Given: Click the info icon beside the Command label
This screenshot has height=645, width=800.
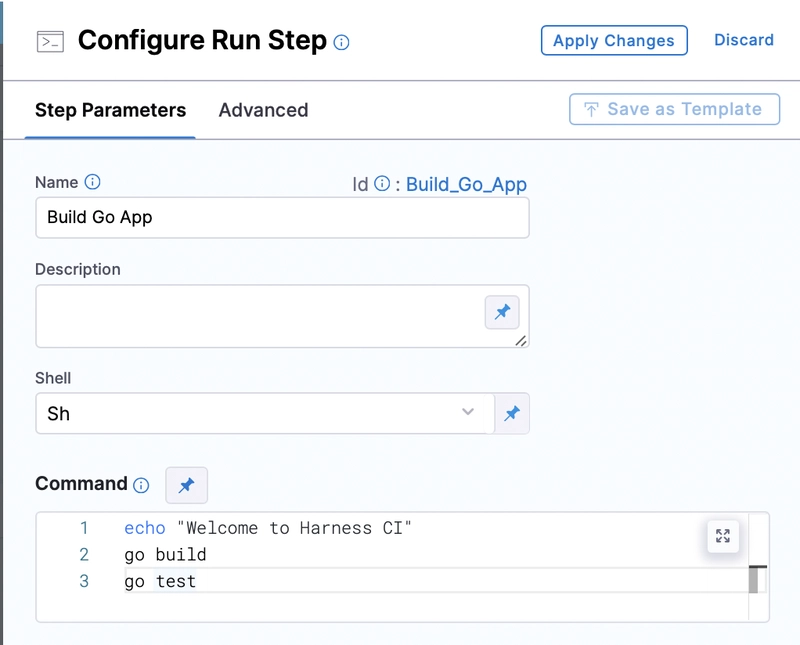Looking at the screenshot, I should coord(141,485).
